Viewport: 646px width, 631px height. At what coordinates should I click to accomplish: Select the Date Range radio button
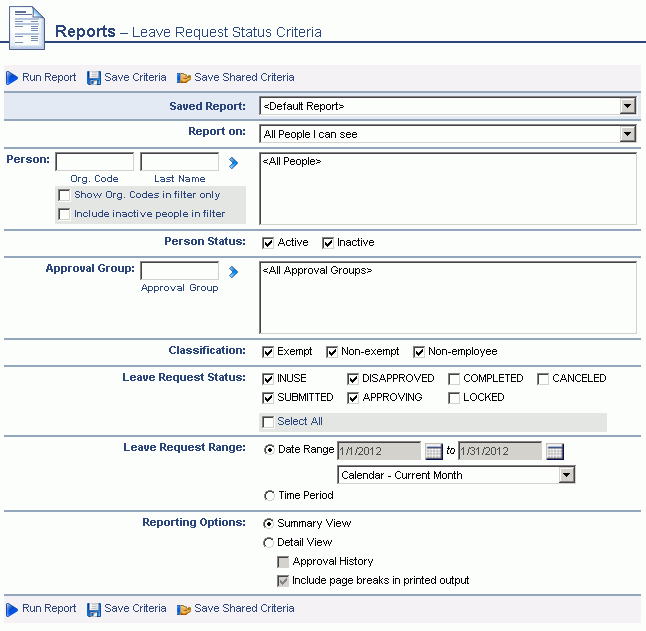tap(269, 450)
